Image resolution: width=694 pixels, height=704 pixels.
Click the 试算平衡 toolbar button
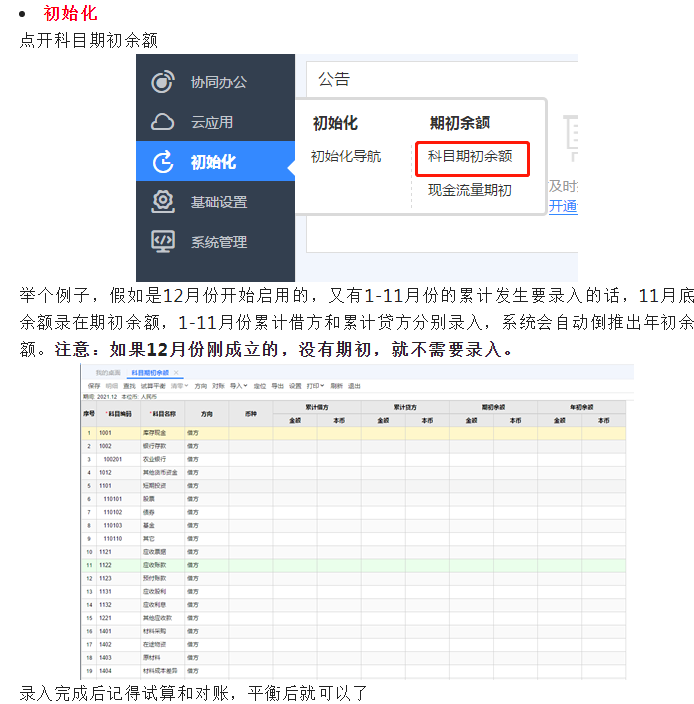pos(153,386)
